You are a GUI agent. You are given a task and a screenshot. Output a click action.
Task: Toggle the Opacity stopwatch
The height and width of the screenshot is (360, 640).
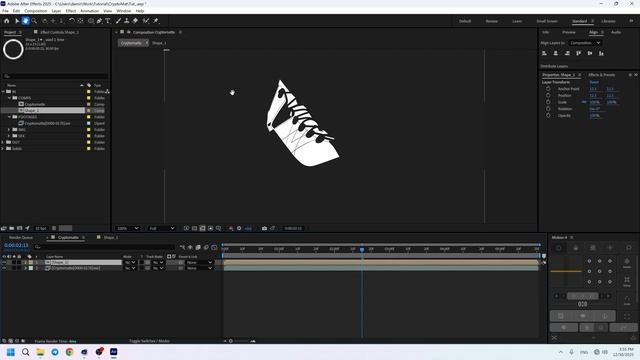pos(548,116)
